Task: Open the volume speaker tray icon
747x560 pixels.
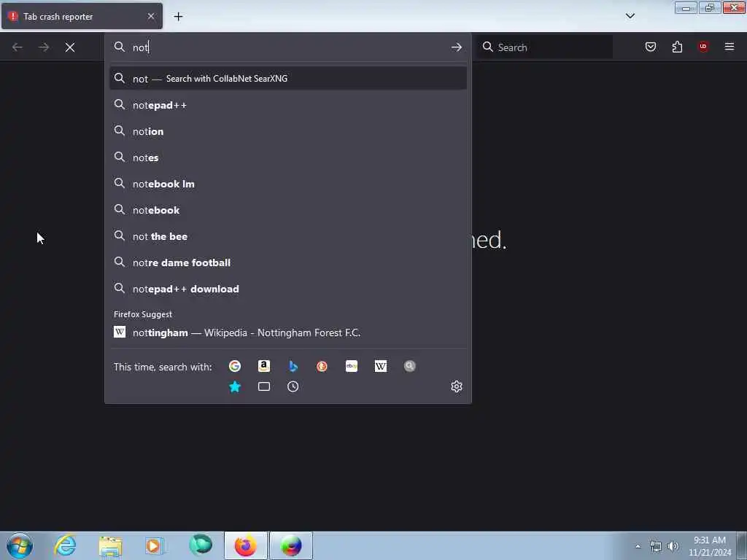Action: (673, 546)
